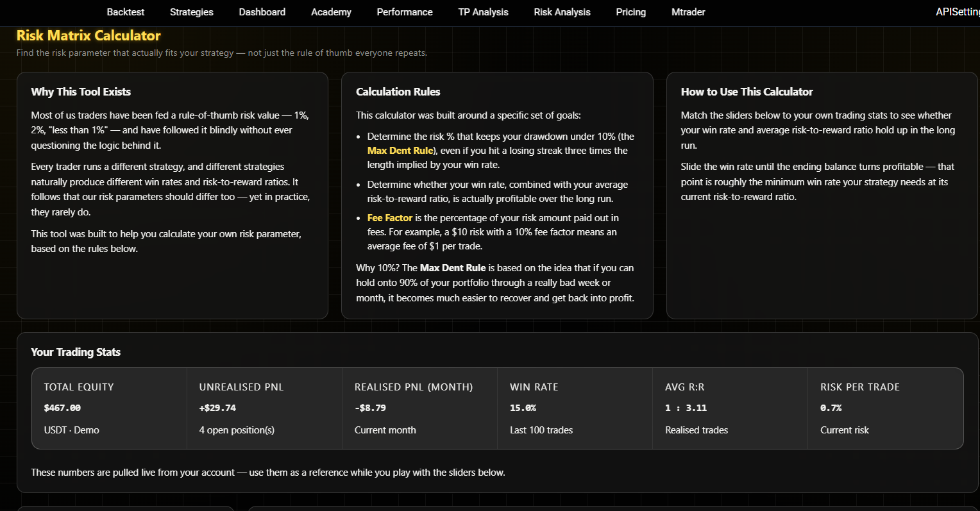This screenshot has height=511, width=980.
Task: Open the Pricing page
Action: click(x=631, y=12)
